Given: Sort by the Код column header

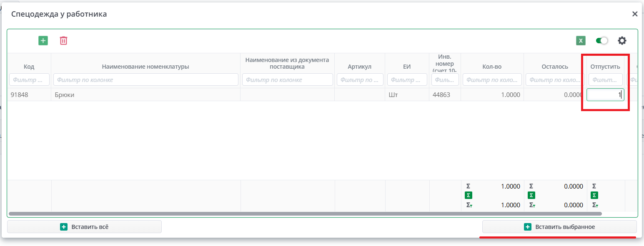Looking at the screenshot, I should pos(29,67).
